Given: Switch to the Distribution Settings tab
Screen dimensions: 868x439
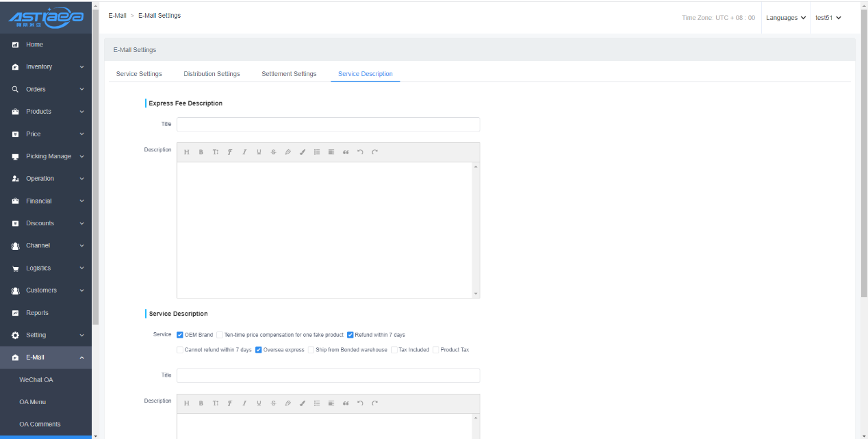Looking at the screenshot, I should [x=212, y=74].
